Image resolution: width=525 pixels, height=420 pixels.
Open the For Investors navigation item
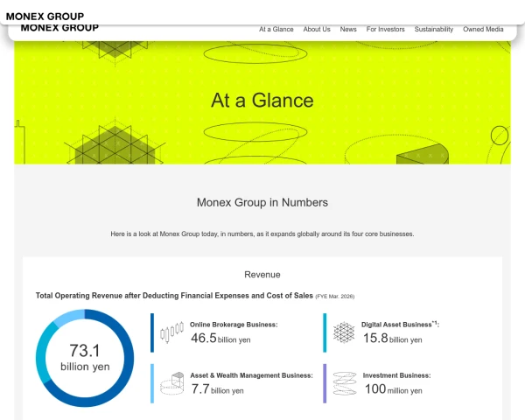[x=385, y=30]
